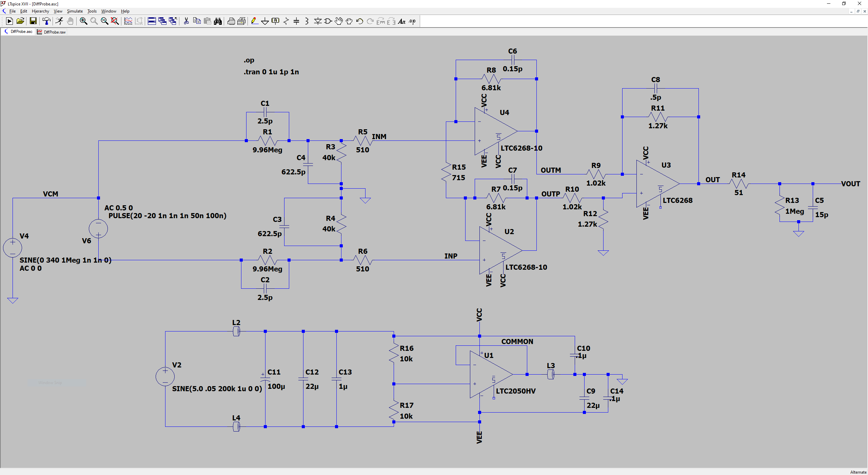
Task: Open the Simulate menu
Action: pyautogui.click(x=75, y=11)
